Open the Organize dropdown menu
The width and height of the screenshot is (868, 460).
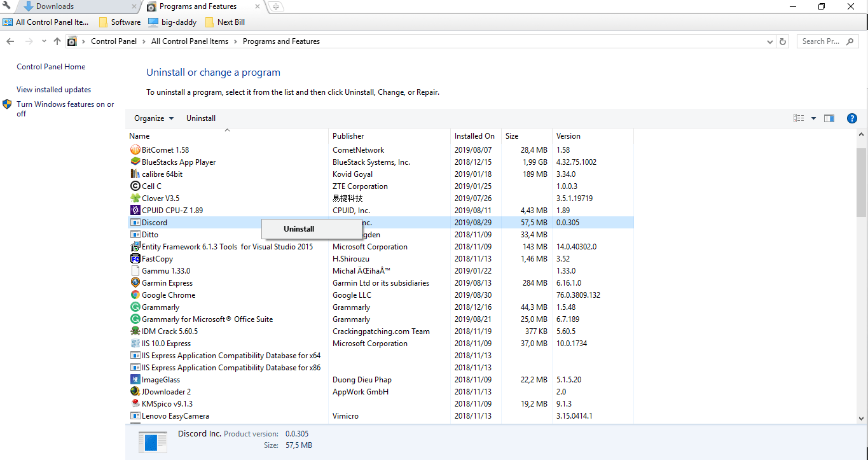153,118
